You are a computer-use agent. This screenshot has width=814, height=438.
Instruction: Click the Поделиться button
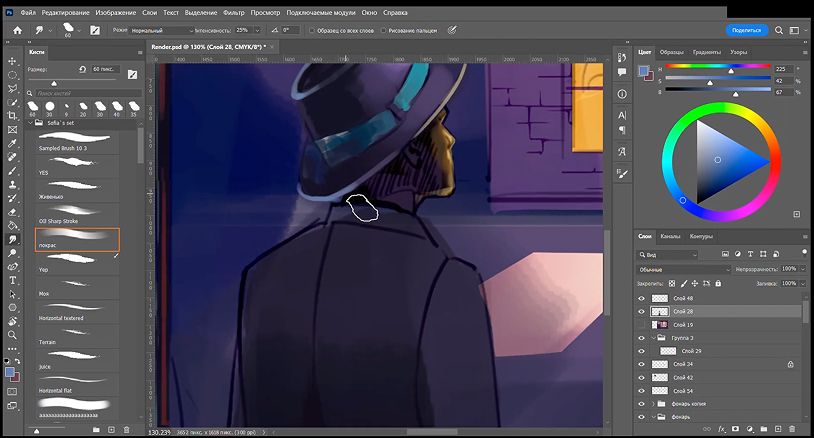pos(745,30)
